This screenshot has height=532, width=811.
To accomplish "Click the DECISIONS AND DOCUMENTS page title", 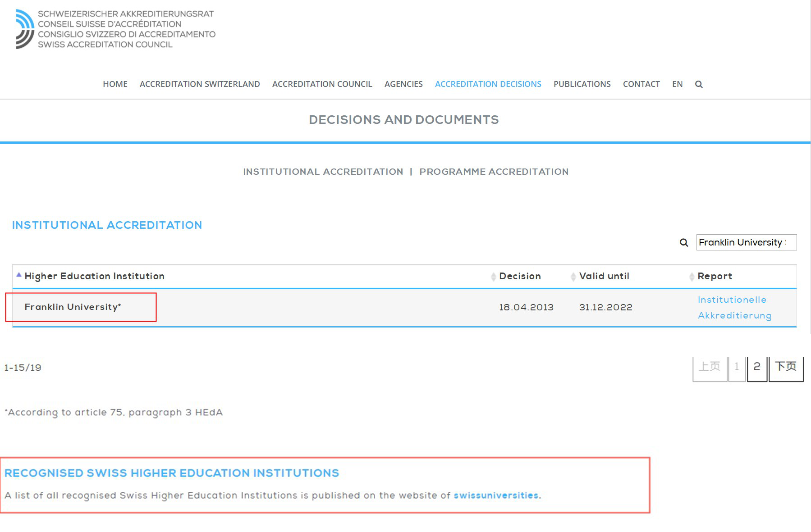I will point(403,120).
